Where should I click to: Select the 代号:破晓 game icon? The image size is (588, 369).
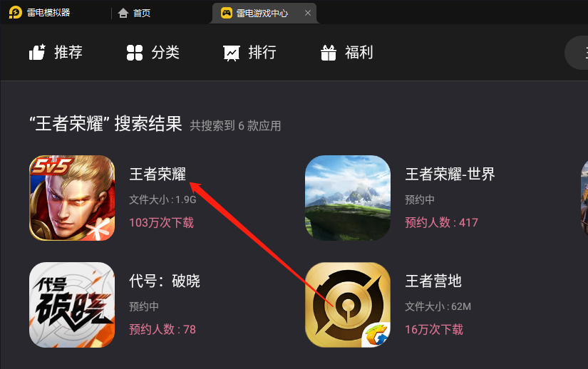pyautogui.click(x=72, y=305)
